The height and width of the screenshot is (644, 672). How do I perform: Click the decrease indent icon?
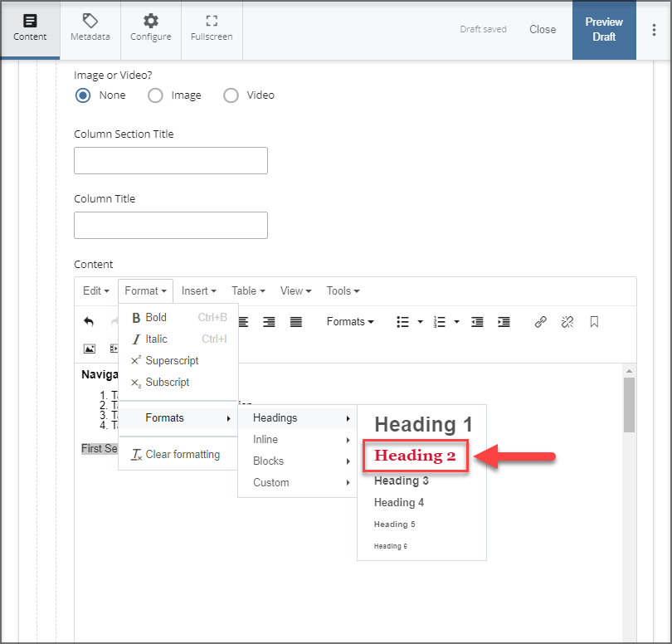tap(477, 321)
